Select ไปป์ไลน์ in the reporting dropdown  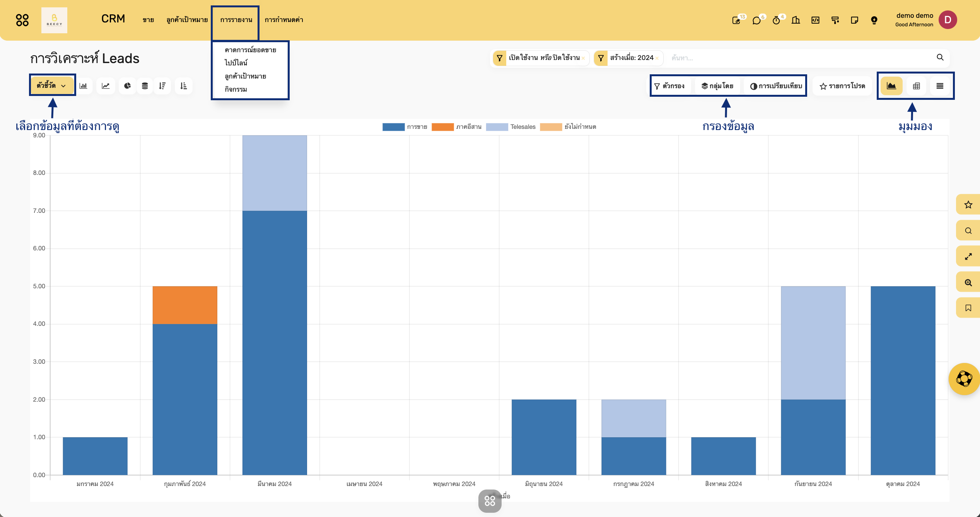(x=236, y=63)
